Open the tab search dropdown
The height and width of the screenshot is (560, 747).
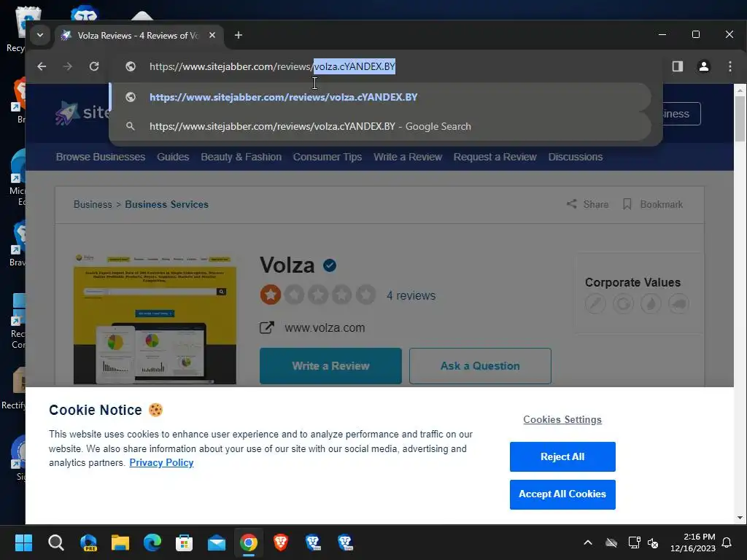point(40,35)
